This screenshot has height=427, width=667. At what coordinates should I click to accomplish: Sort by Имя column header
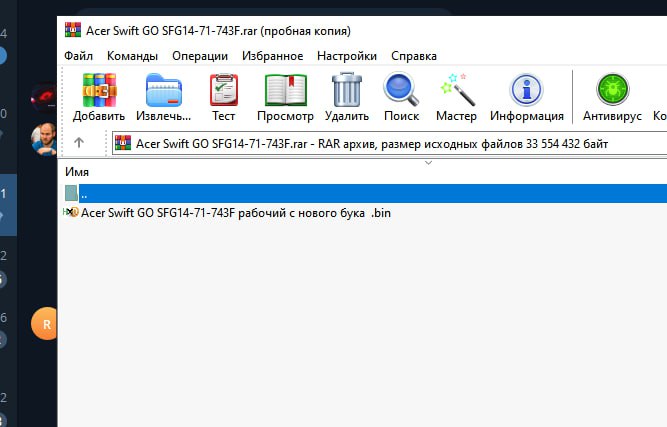point(77,172)
